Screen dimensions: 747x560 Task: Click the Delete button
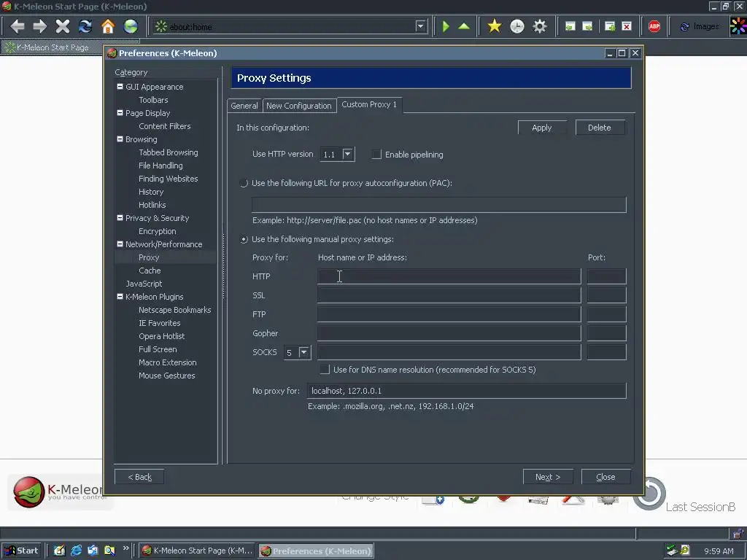tap(600, 128)
